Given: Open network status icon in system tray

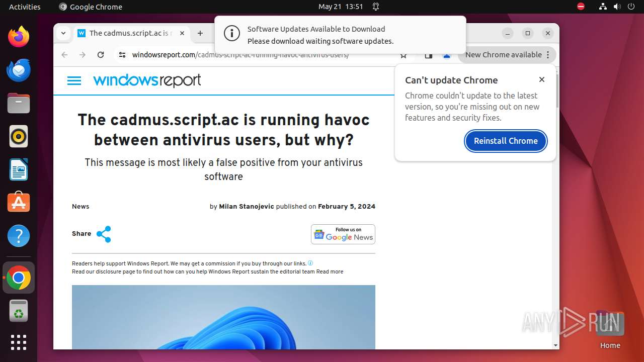Looking at the screenshot, I should click(603, 7).
